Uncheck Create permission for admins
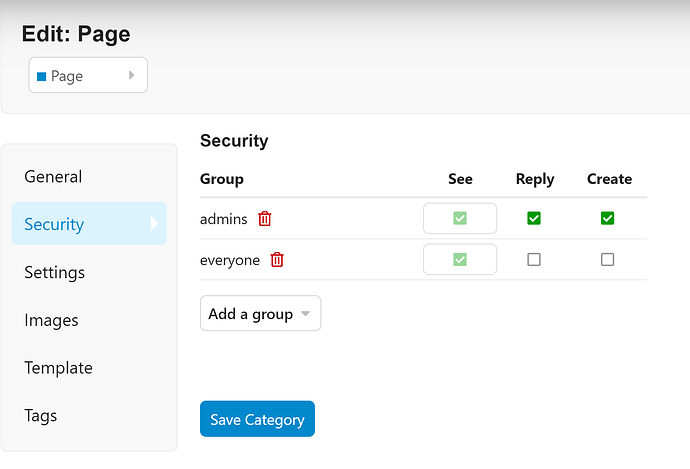The height and width of the screenshot is (469, 690). pyautogui.click(x=607, y=218)
